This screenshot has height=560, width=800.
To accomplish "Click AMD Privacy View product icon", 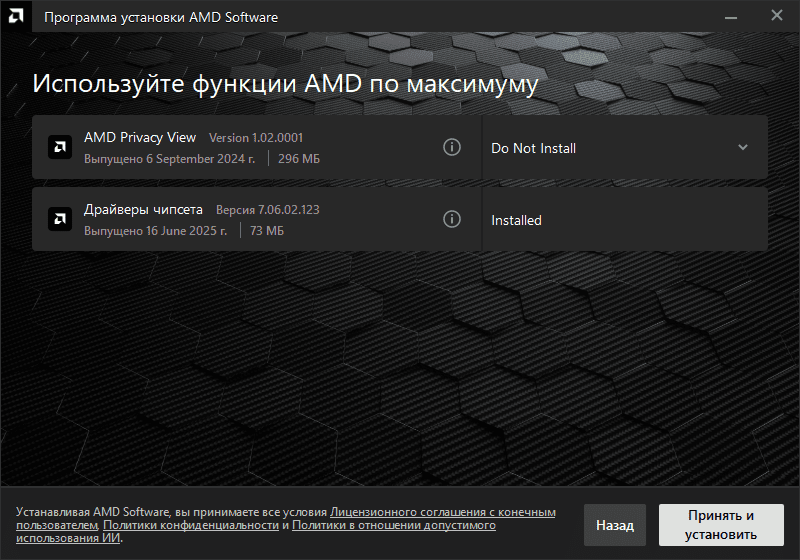I will 60,147.
